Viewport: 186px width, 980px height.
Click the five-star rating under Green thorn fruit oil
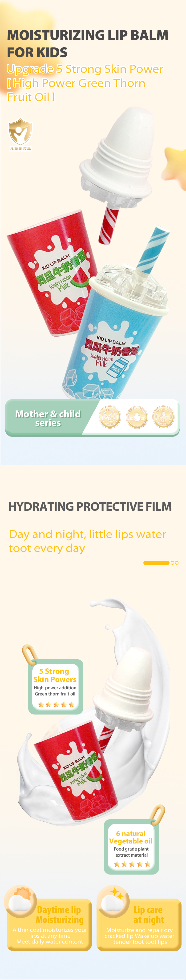[56, 705]
